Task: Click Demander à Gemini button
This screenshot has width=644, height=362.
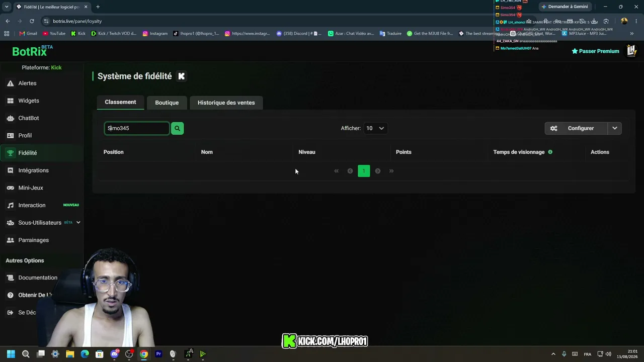Action: click(x=564, y=7)
